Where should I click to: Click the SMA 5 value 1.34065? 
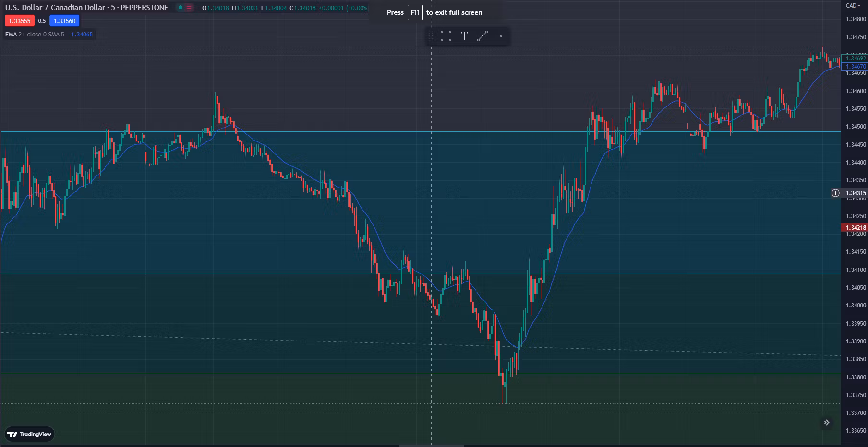(x=81, y=34)
